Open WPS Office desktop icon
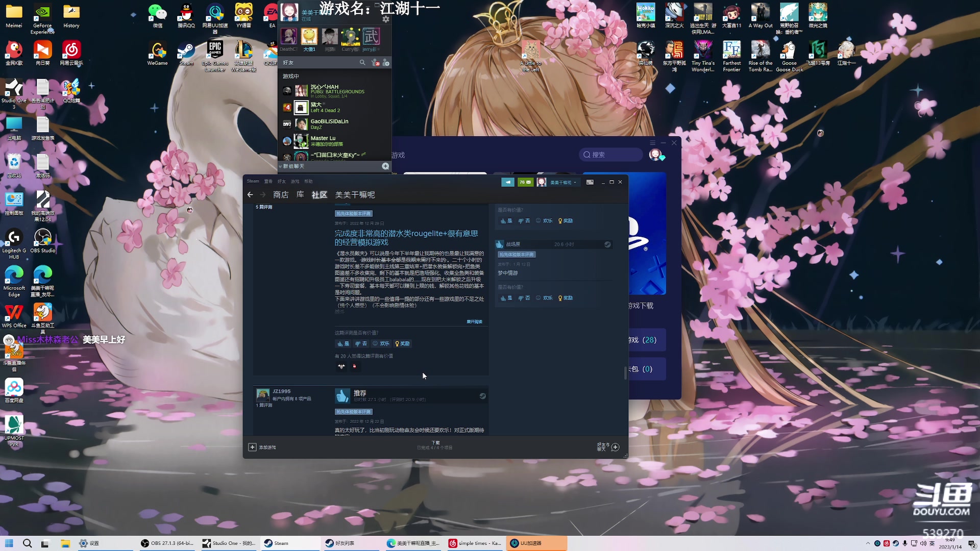980x551 pixels. [x=14, y=315]
